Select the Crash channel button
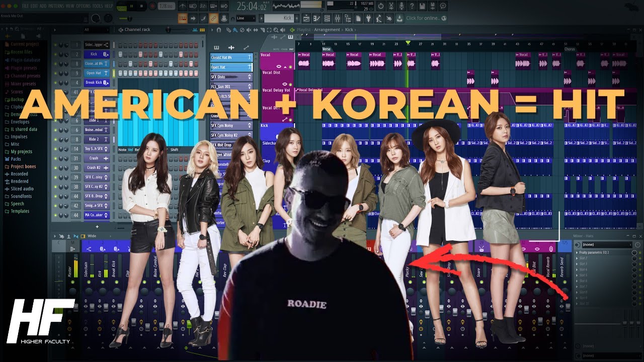Image resolution: width=644 pixels, height=362 pixels. click(x=97, y=158)
